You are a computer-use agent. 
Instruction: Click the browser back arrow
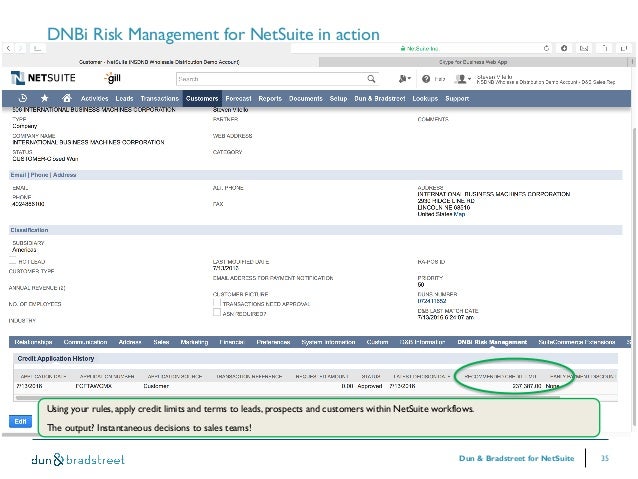[x=9, y=48]
